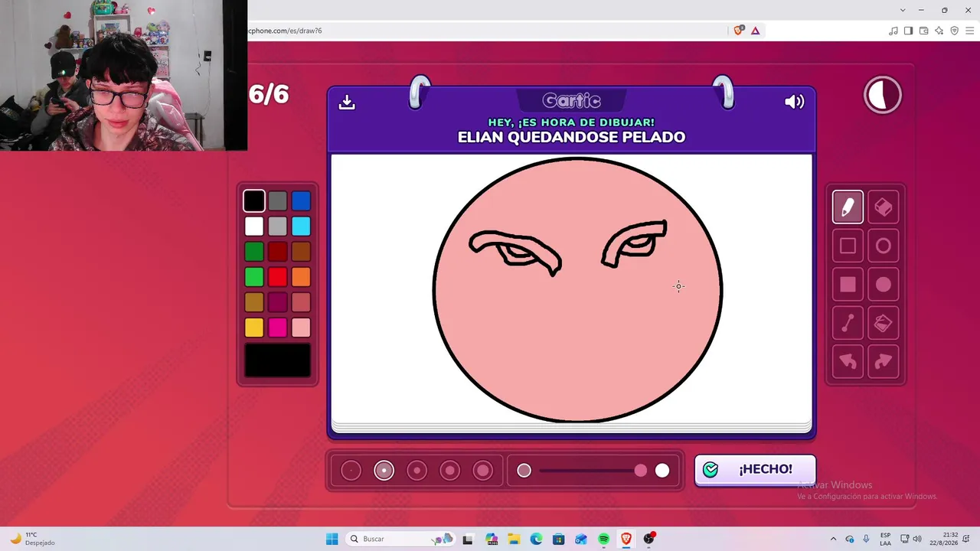Select the second brush size
This screenshot has height=551, width=980.
pos(384,471)
